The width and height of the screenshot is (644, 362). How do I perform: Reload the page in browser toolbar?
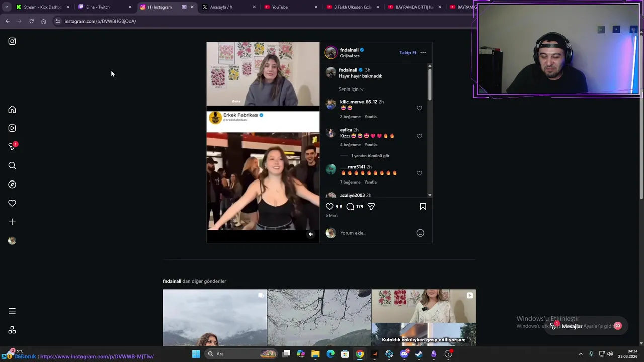coord(31,21)
